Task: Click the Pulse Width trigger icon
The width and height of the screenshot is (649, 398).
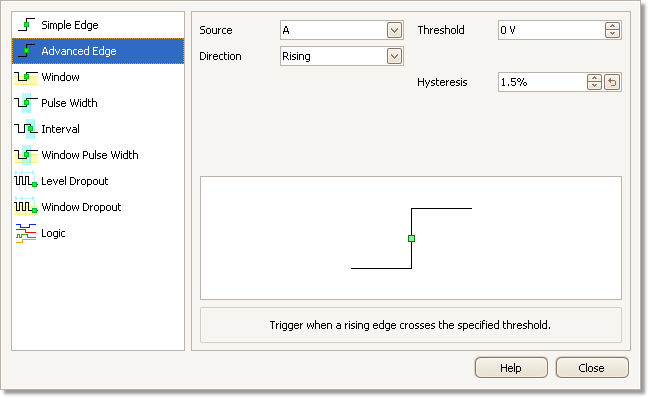Action: pyautogui.click(x=26, y=103)
